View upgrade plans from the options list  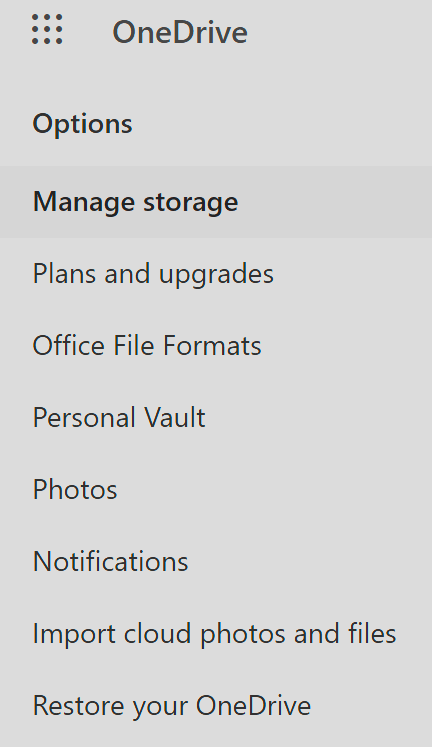[216, 274]
